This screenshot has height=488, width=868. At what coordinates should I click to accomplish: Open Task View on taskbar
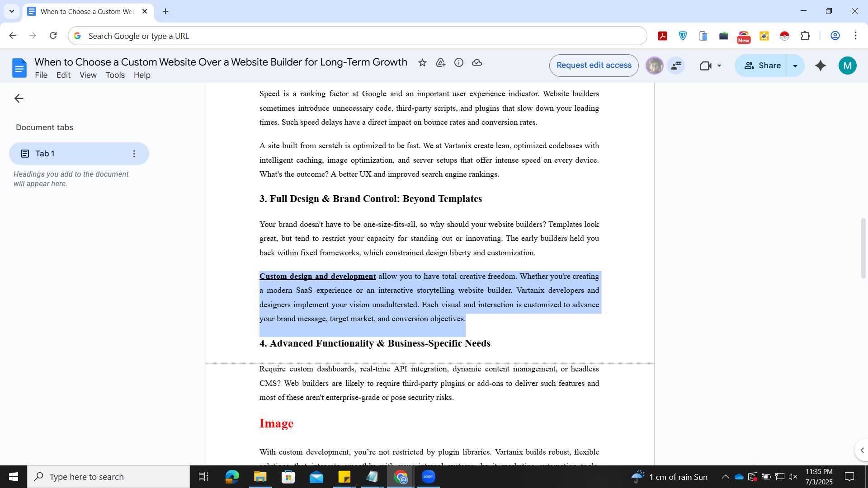tap(203, 477)
